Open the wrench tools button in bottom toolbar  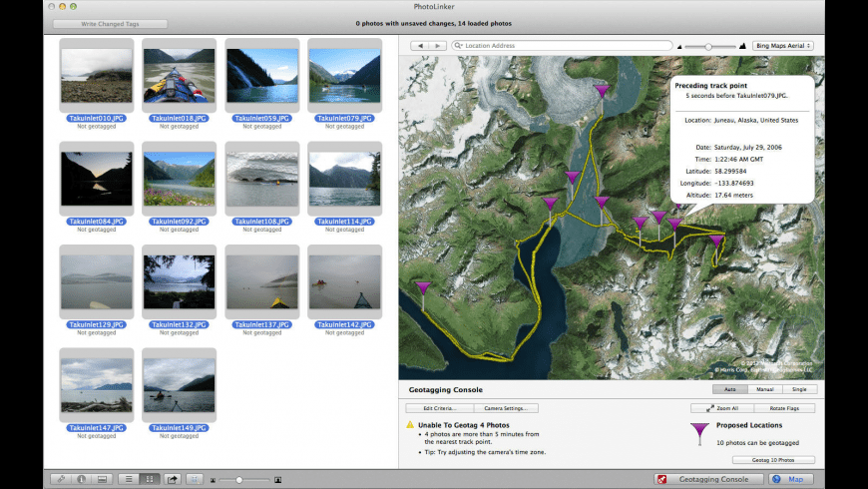pos(61,479)
